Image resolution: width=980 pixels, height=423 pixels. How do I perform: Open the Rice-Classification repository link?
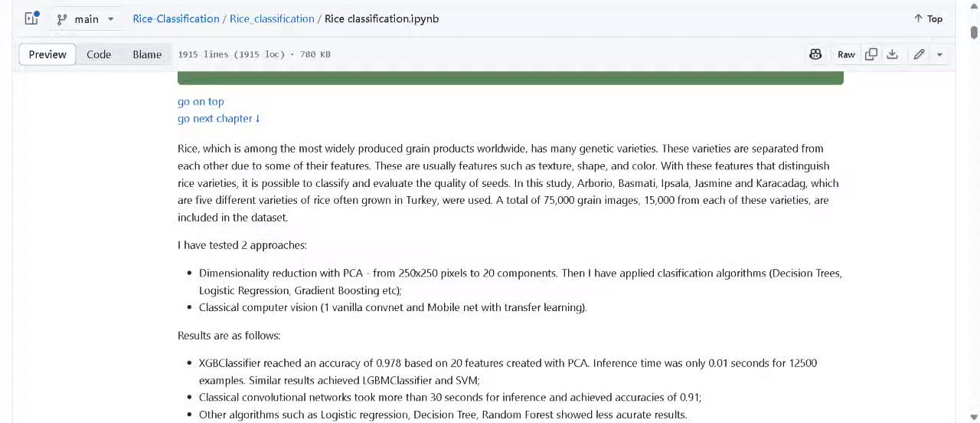click(x=176, y=18)
